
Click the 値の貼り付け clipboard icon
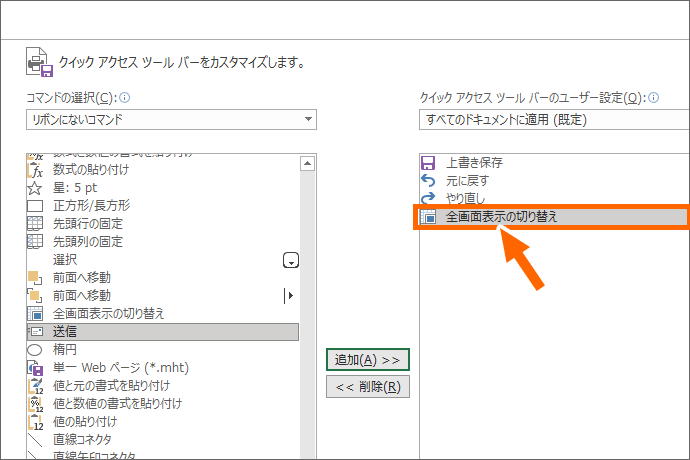[x=36, y=422]
